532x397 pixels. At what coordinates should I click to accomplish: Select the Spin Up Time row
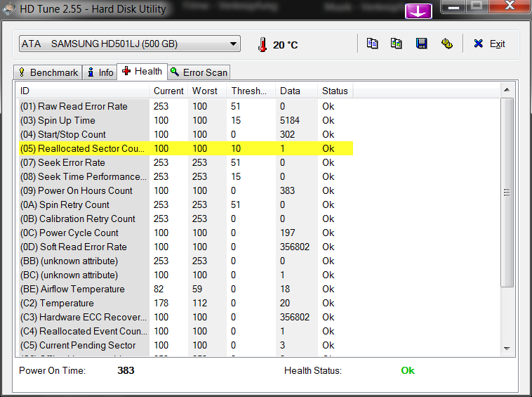(185, 121)
